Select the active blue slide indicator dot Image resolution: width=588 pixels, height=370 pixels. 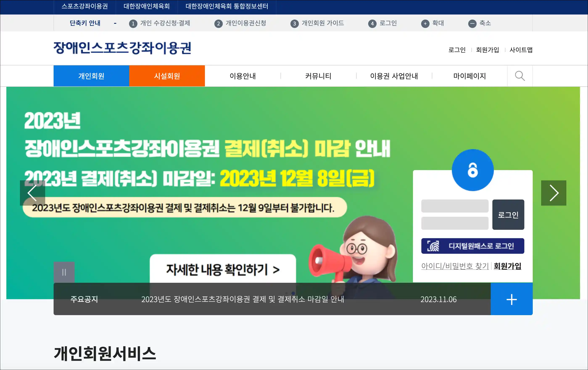click(x=293, y=293)
